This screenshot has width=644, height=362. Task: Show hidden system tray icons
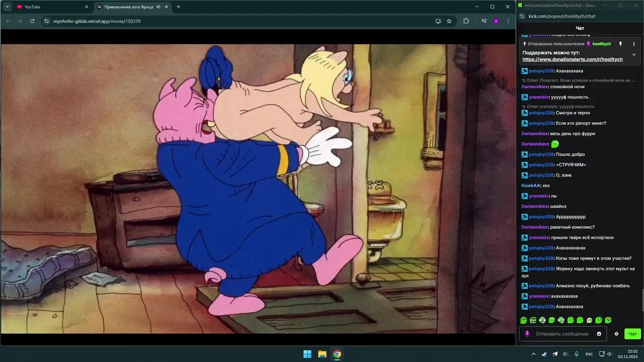pyautogui.click(x=533, y=354)
